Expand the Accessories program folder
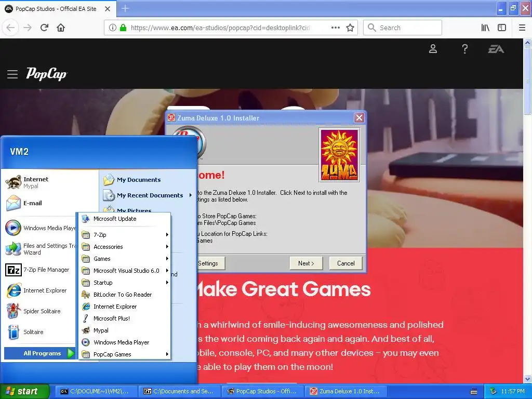The height and width of the screenshot is (399, 532). pyautogui.click(x=125, y=247)
